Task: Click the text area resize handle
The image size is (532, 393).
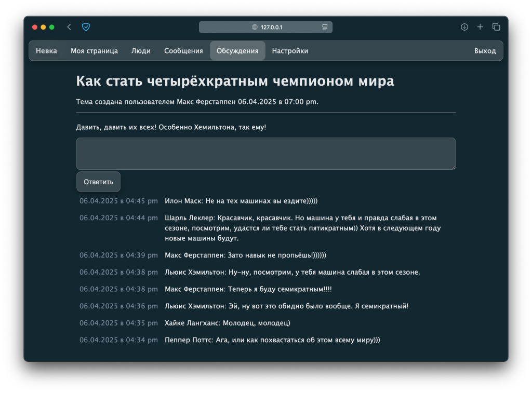Action: pos(453,167)
